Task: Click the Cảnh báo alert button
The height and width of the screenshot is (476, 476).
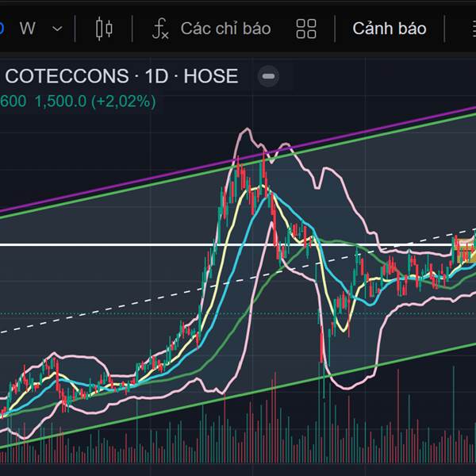Action: tap(390, 29)
